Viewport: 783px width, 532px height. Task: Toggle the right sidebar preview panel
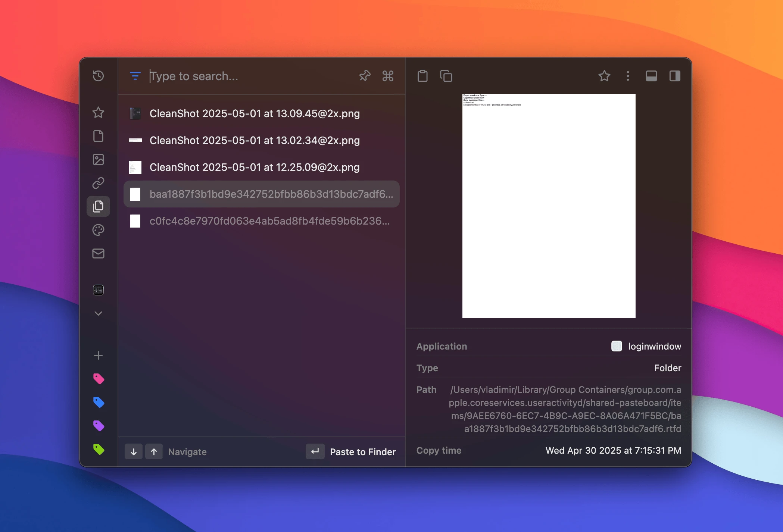point(675,76)
